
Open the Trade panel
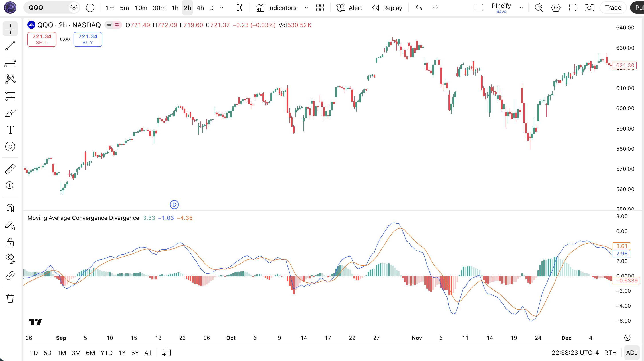tap(613, 8)
